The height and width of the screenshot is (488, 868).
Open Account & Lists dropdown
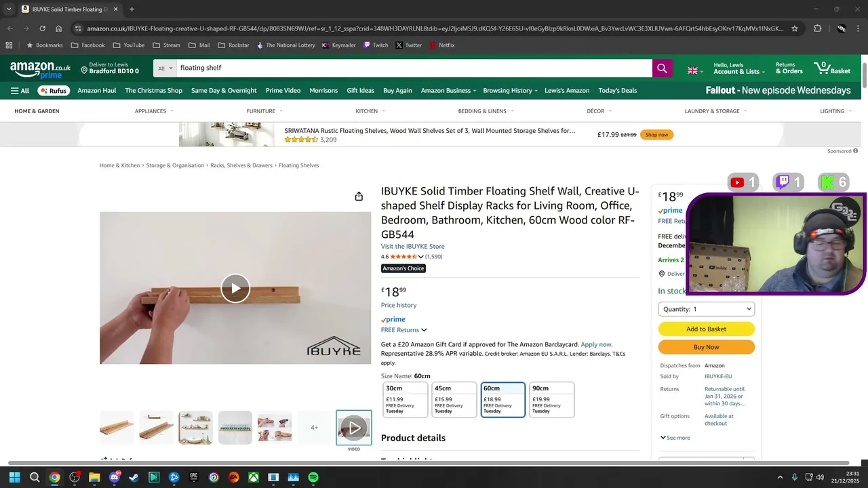738,68
